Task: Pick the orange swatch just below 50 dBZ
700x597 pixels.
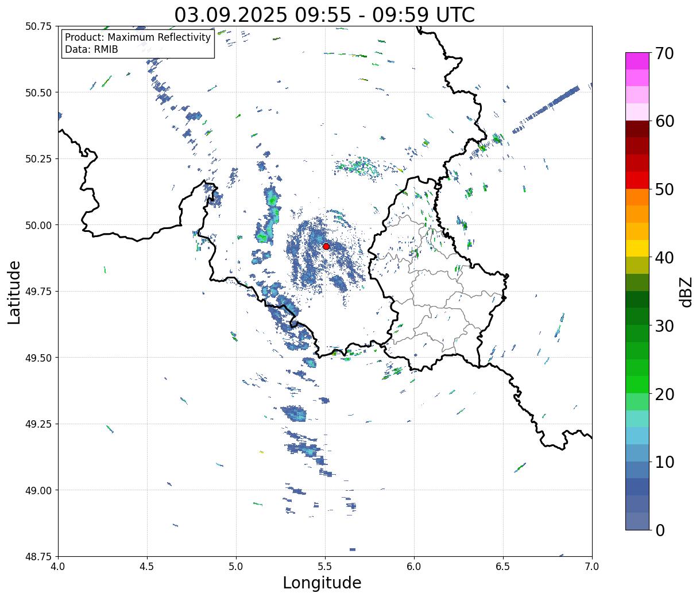Action: [x=637, y=197]
